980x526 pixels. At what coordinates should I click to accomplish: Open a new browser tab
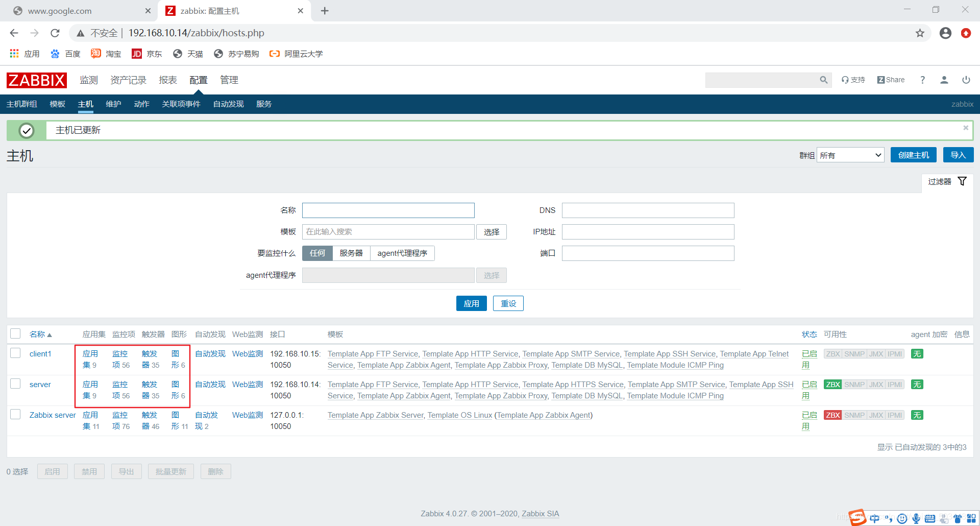click(x=325, y=11)
